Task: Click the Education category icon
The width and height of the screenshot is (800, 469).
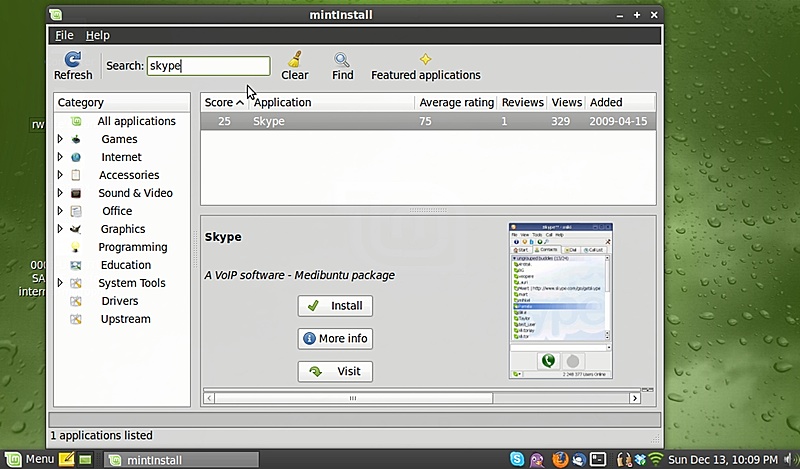Action: [x=76, y=265]
